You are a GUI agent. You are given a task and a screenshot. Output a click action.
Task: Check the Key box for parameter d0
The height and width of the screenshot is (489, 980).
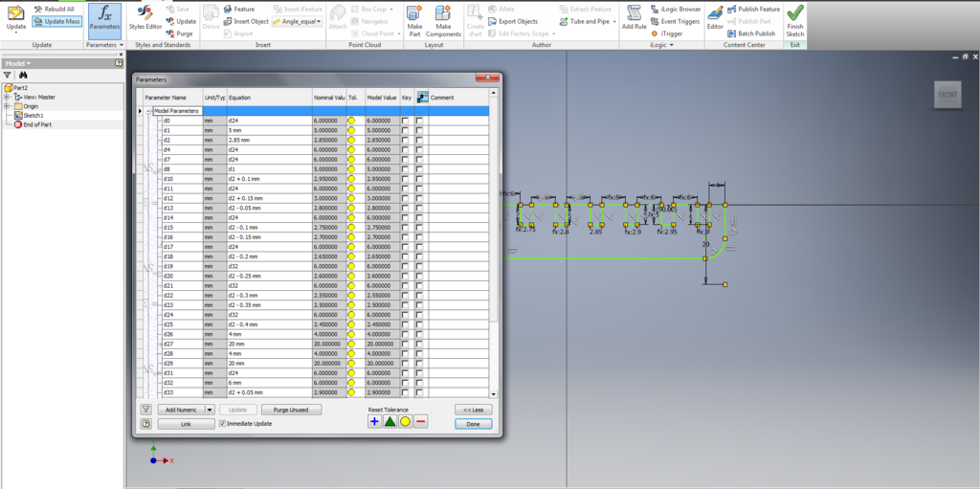click(407, 121)
